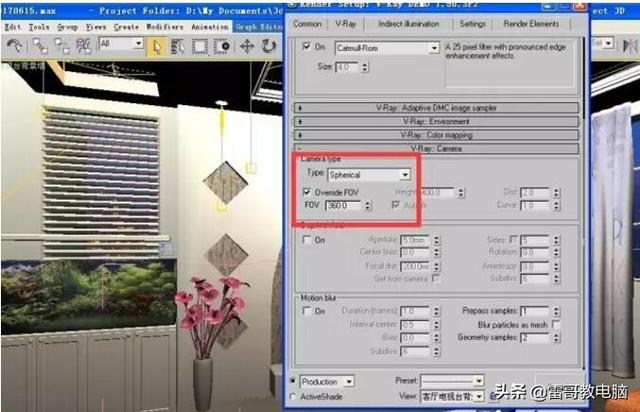Switch to the V-Ray tab
This screenshot has height=412, width=640.
pyautogui.click(x=346, y=24)
